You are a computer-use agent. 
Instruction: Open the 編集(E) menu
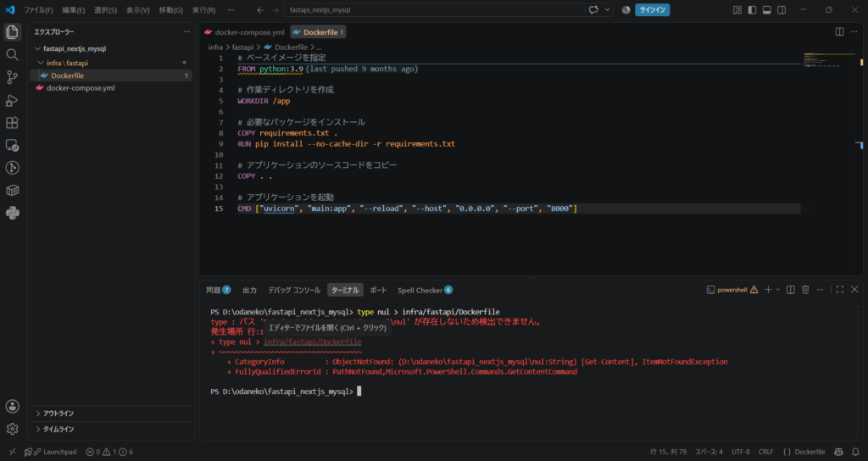74,10
